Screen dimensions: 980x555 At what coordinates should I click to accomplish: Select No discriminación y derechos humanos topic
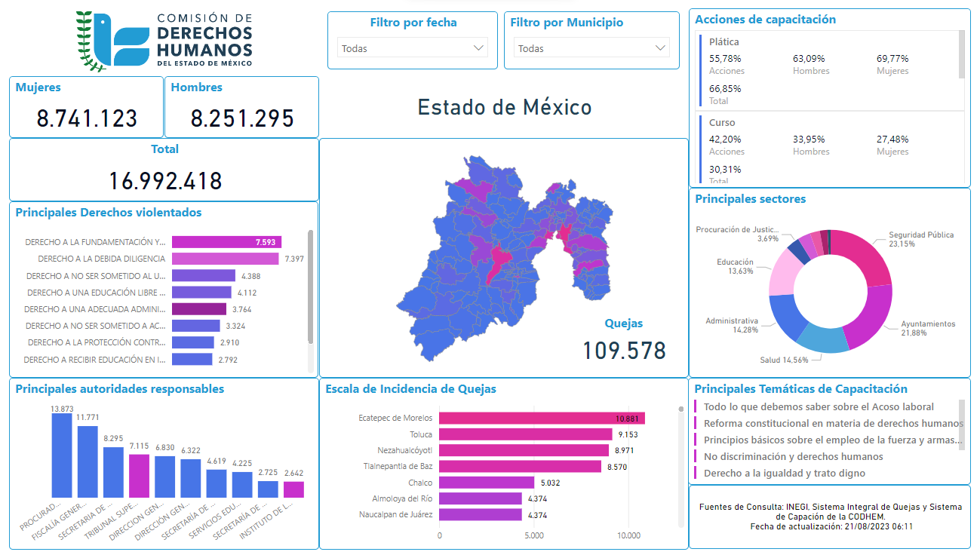click(x=793, y=456)
